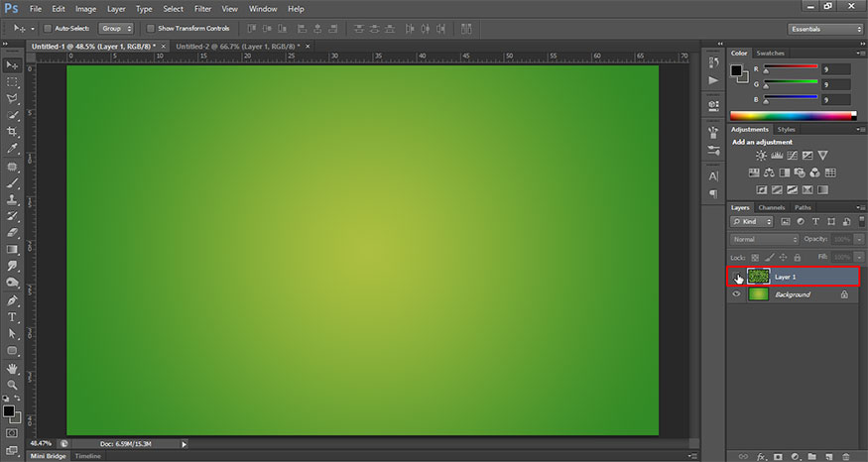Open the Essentials workspace dropdown

click(825, 29)
